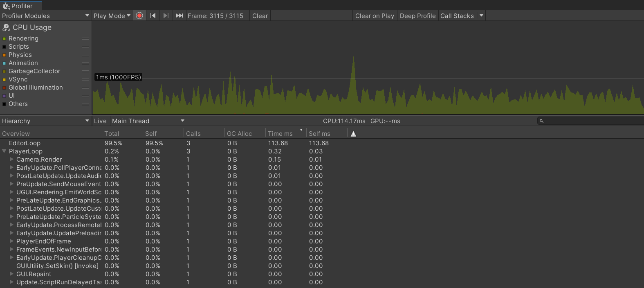The image size is (644, 288).
Task: Toggle Deep Profile mode
Action: coord(417,16)
